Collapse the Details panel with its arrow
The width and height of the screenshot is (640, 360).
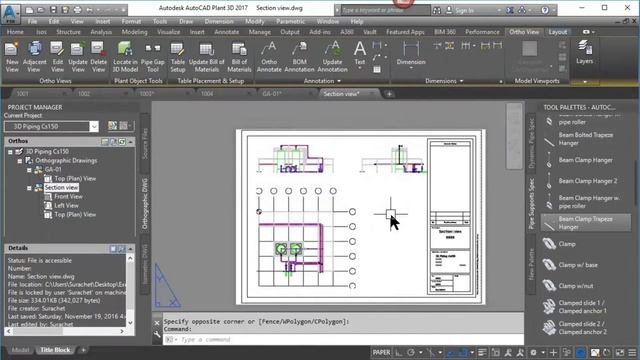click(x=131, y=248)
